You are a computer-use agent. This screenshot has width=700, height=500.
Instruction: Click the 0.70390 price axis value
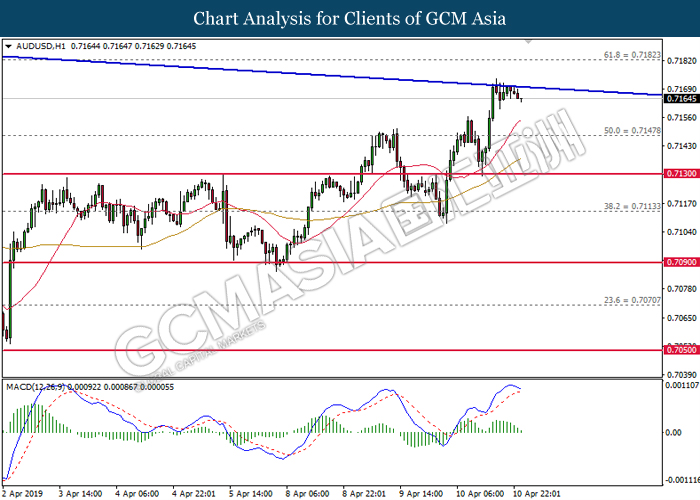click(681, 375)
